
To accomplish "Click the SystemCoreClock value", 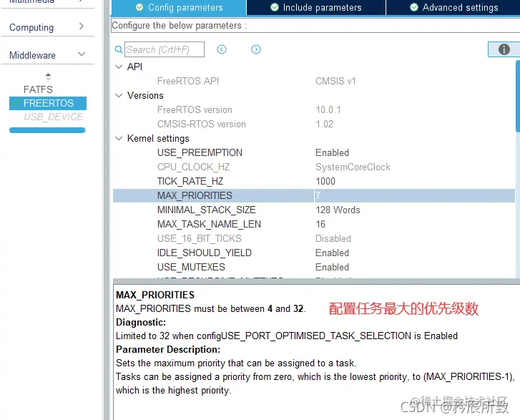I will point(353,167).
